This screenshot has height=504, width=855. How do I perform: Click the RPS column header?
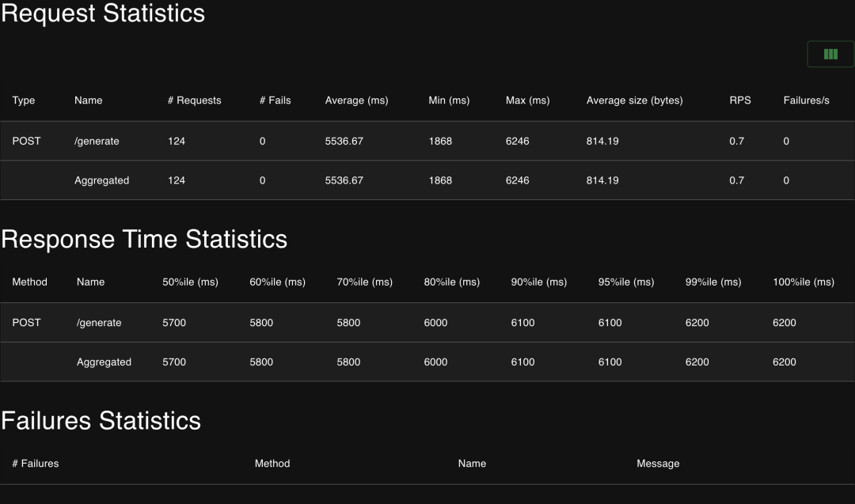(x=740, y=100)
